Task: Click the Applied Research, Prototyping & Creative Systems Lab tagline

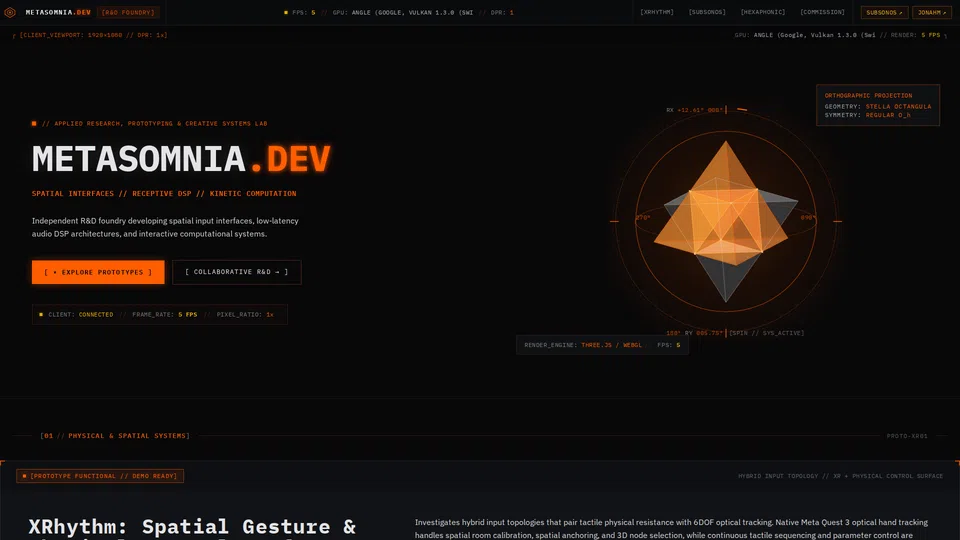Action: pyautogui.click(x=154, y=124)
